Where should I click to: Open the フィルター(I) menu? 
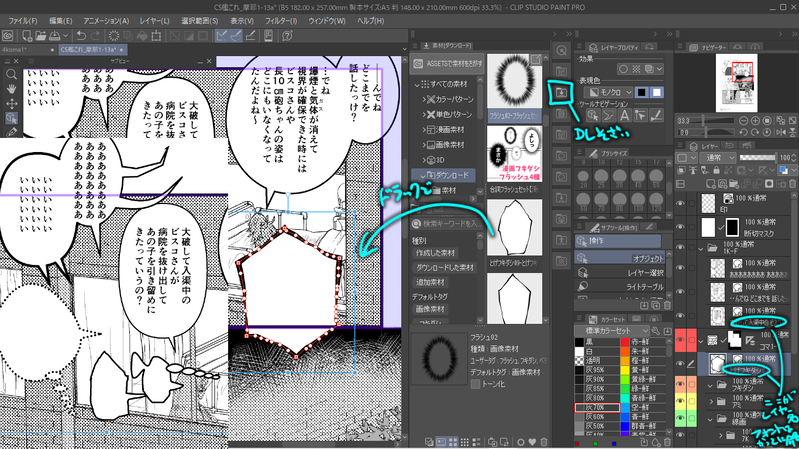[281, 21]
